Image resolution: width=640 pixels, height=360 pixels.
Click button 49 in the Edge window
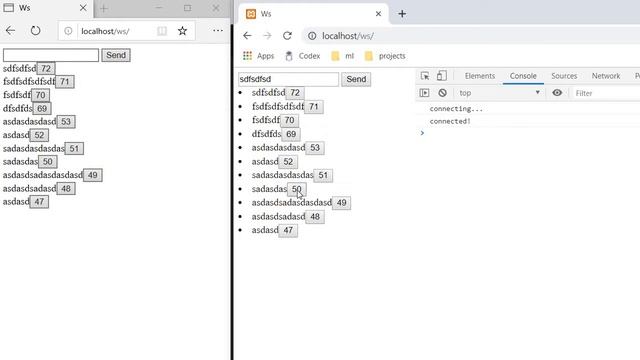93,175
